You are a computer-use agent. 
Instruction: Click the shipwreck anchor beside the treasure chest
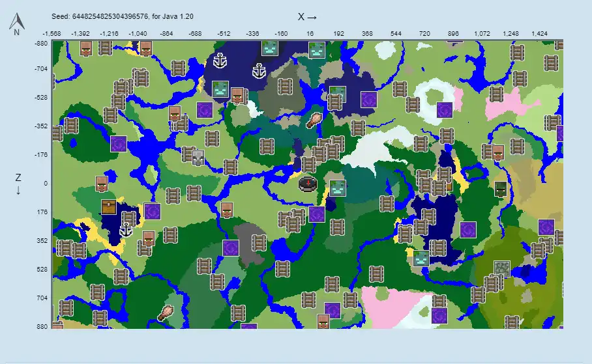125,230
